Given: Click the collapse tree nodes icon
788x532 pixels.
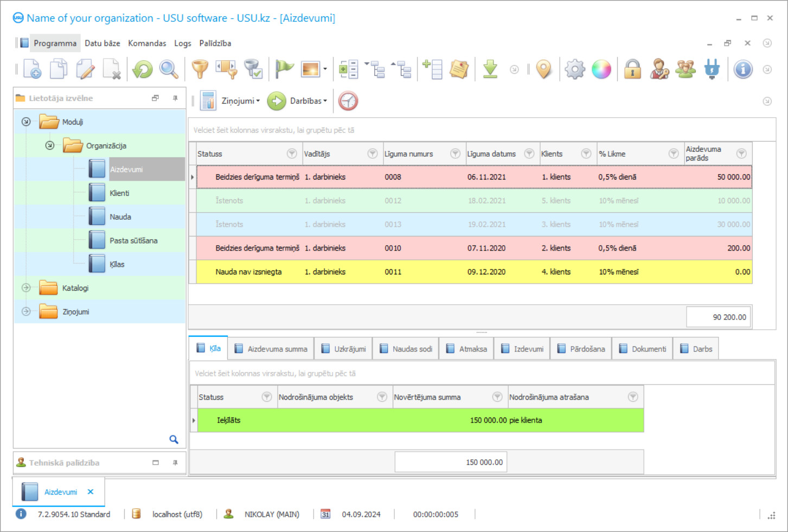Looking at the screenshot, I should point(401,69).
